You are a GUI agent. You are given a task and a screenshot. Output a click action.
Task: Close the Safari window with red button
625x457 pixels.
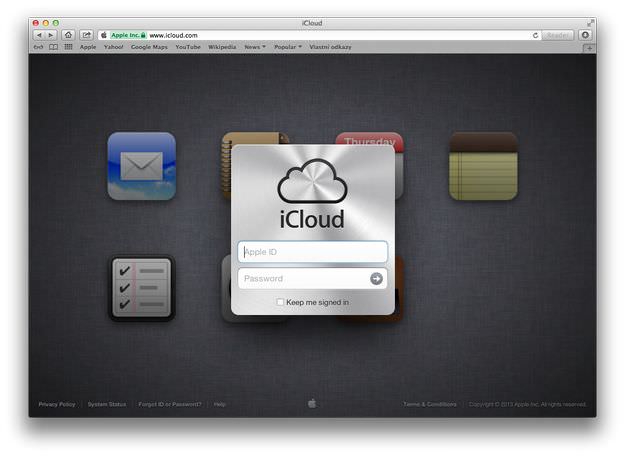pyautogui.click(x=36, y=23)
